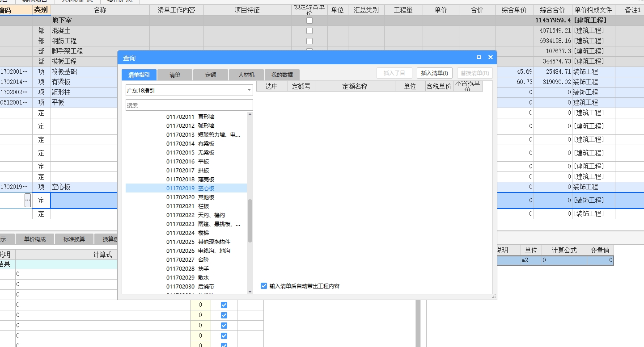
Task: Select 011702030 后浇带 in the list
Action: click(190, 286)
